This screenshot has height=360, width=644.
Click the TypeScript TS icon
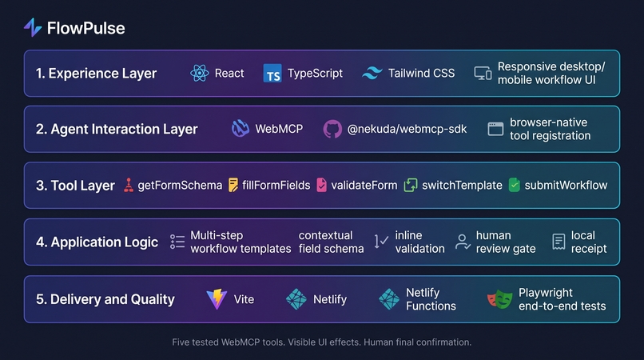[x=272, y=74]
